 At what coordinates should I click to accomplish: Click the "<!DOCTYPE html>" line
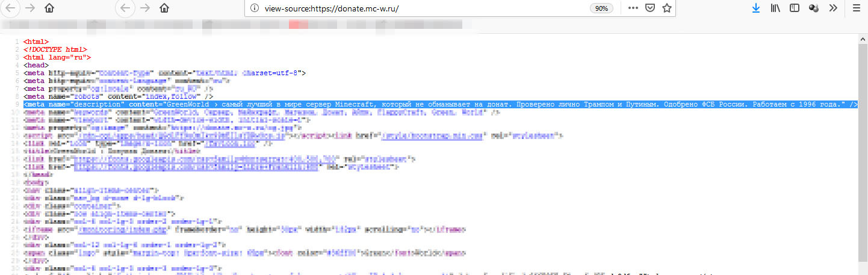[55, 50]
